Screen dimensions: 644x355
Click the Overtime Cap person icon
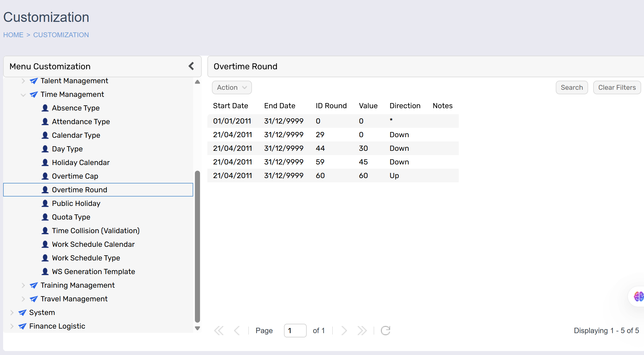pyautogui.click(x=45, y=176)
